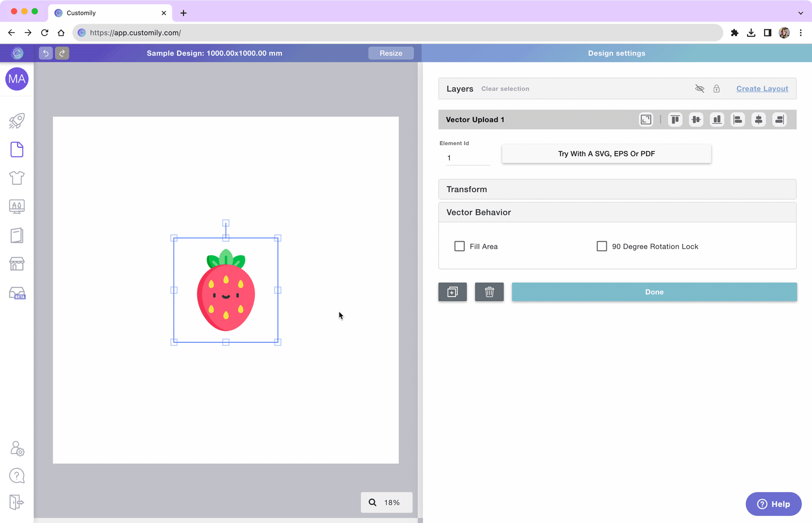Viewport: 812px width, 523px height.
Task: Align layer to vertical middle
Action: 696,120
